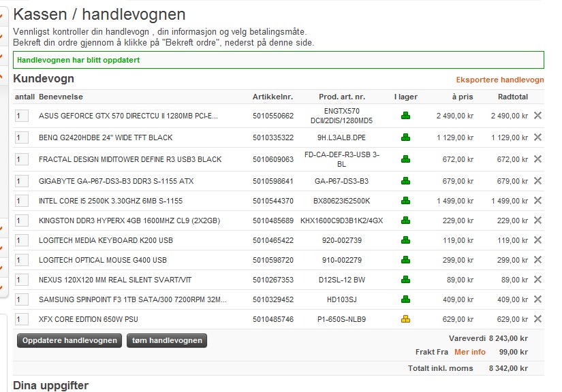This screenshot has height=392, width=562.
Task: Click INTEL CORE I5 2500K product name
Action: pos(111,201)
